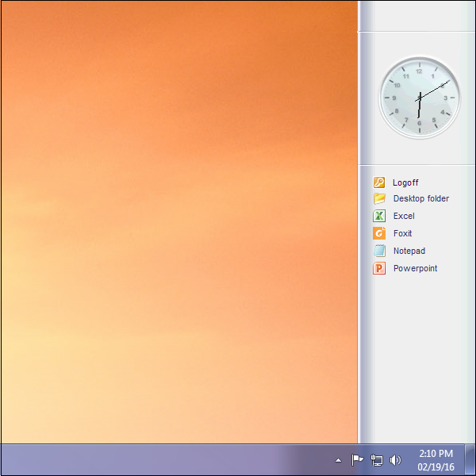This screenshot has width=476, height=476.
Task: Click the Show desktop button at taskbar end
Action: (470, 460)
